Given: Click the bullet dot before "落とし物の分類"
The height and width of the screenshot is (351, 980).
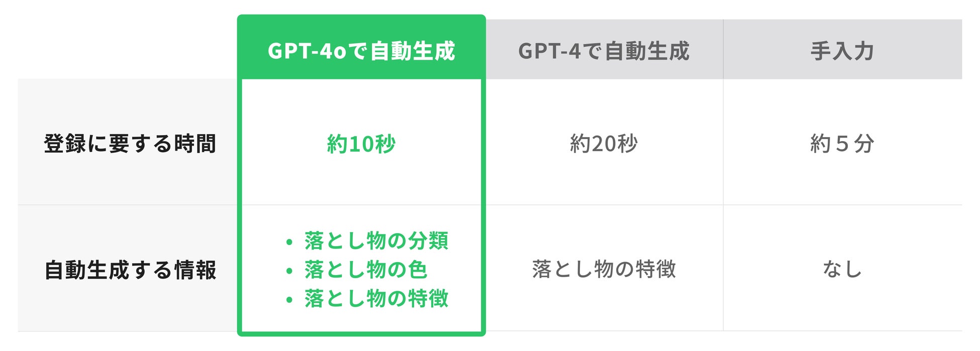Looking at the screenshot, I should click(x=289, y=243).
